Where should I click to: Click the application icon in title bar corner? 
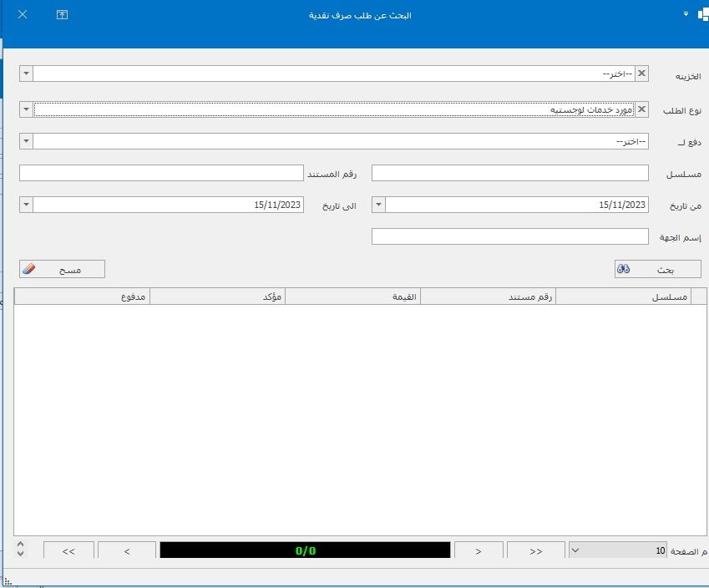[702, 15]
